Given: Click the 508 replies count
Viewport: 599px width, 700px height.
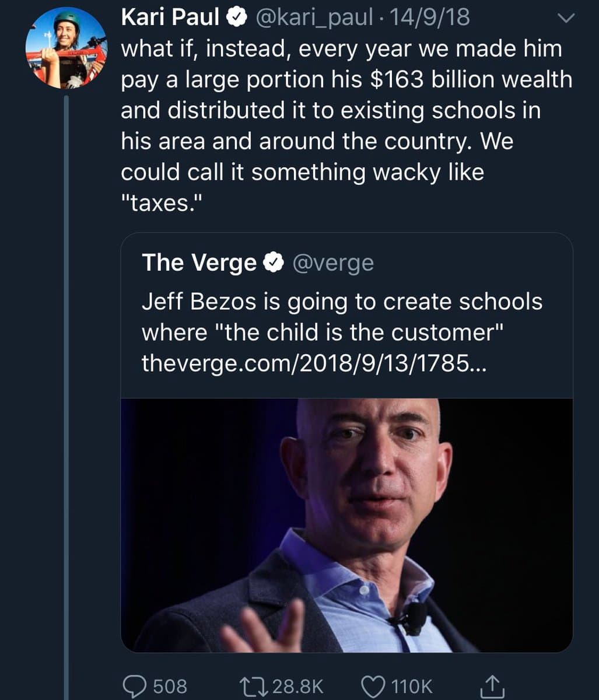Looking at the screenshot, I should point(170,686).
